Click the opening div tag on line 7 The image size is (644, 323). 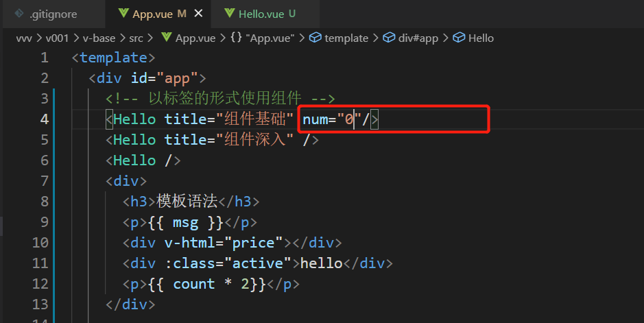point(126,181)
